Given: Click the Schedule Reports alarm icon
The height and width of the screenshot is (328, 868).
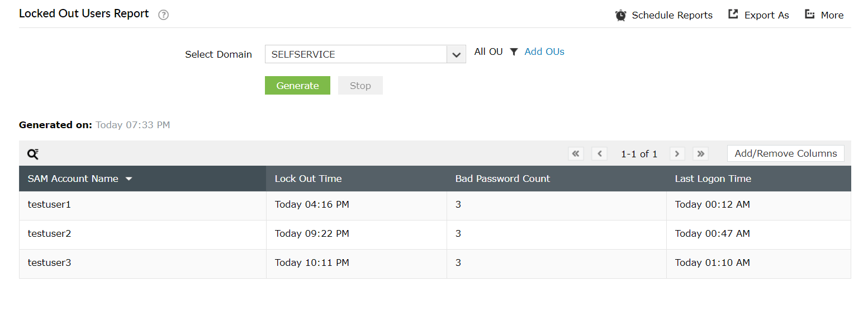Looking at the screenshot, I should [620, 15].
